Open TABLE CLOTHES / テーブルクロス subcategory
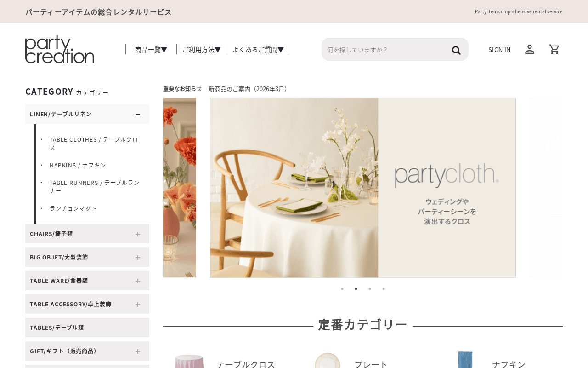The height and width of the screenshot is (368, 588). point(94,144)
